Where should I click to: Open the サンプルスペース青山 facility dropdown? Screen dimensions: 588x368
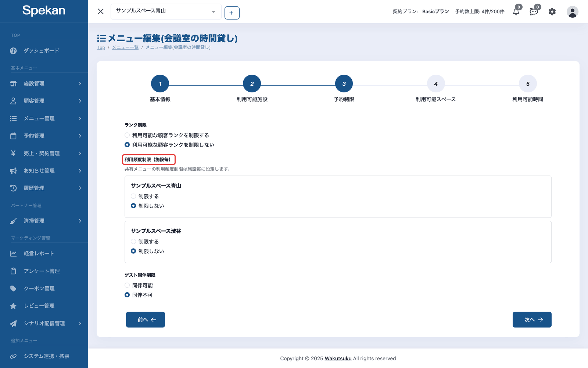tap(166, 11)
